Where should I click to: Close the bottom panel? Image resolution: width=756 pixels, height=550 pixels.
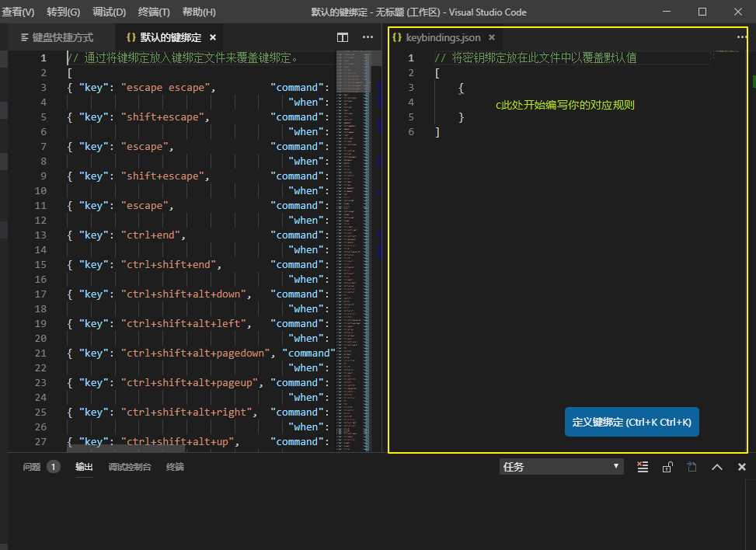741,467
